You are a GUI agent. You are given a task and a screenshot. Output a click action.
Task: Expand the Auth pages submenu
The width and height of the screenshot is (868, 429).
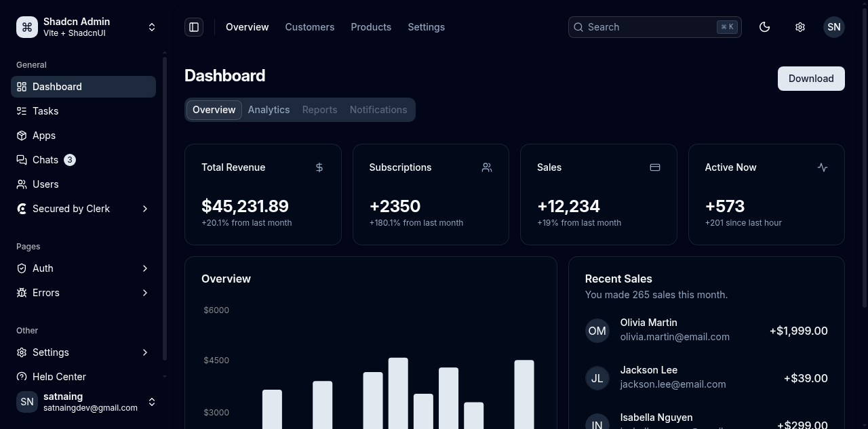[145, 268]
